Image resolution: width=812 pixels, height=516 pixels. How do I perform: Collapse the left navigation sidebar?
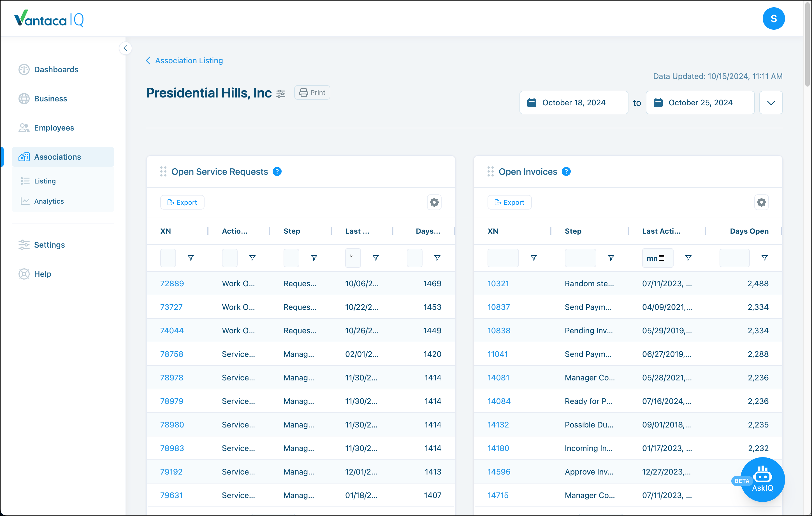(126, 48)
